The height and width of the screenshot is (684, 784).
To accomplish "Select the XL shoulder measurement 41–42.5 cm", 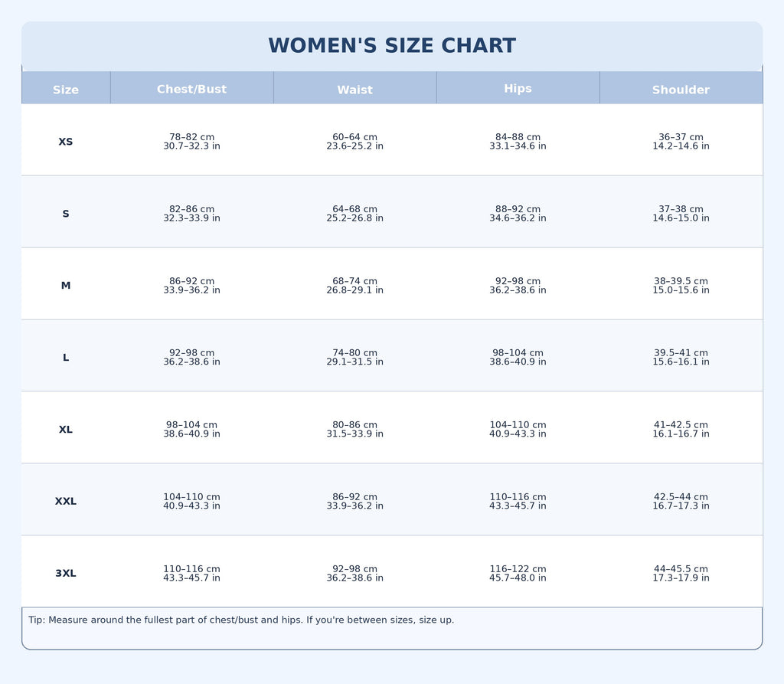I will (681, 425).
